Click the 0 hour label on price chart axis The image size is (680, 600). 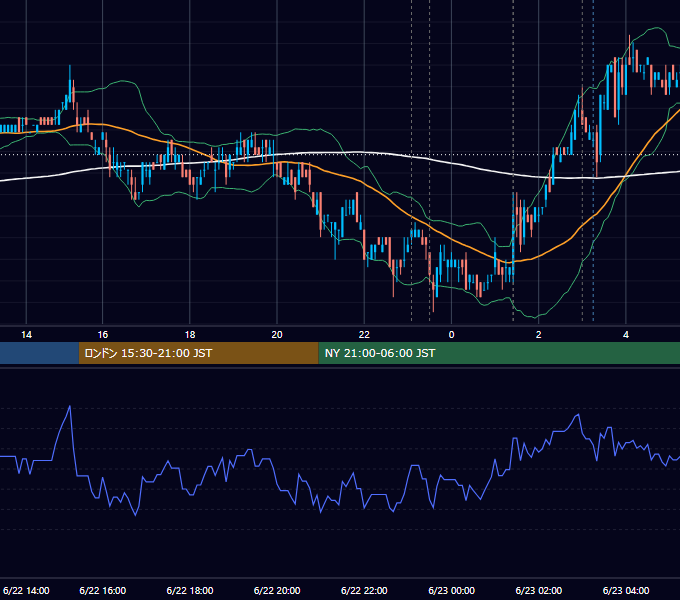pos(451,335)
